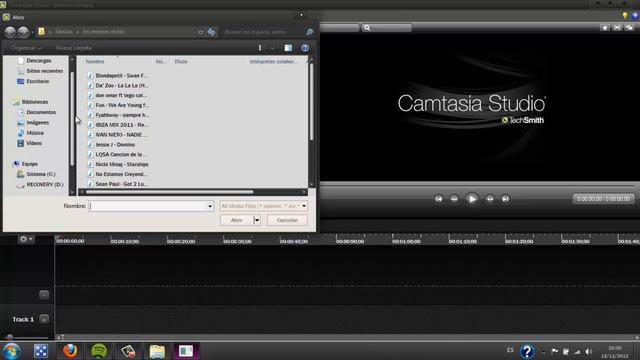Open the Nombre filename history dropdown
This screenshot has height=360, width=640.
click(x=210, y=206)
